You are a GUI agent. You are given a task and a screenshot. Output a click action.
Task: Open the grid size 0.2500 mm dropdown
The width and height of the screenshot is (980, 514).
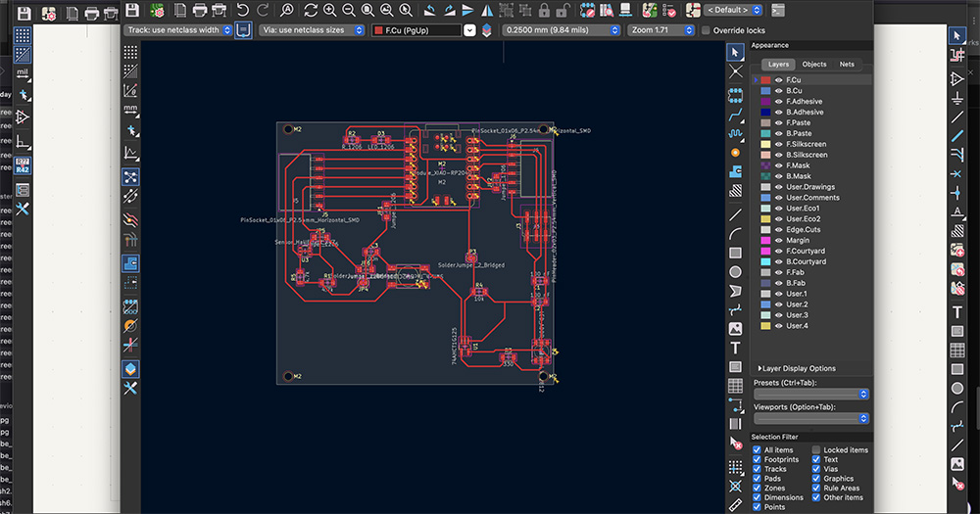[561, 30]
